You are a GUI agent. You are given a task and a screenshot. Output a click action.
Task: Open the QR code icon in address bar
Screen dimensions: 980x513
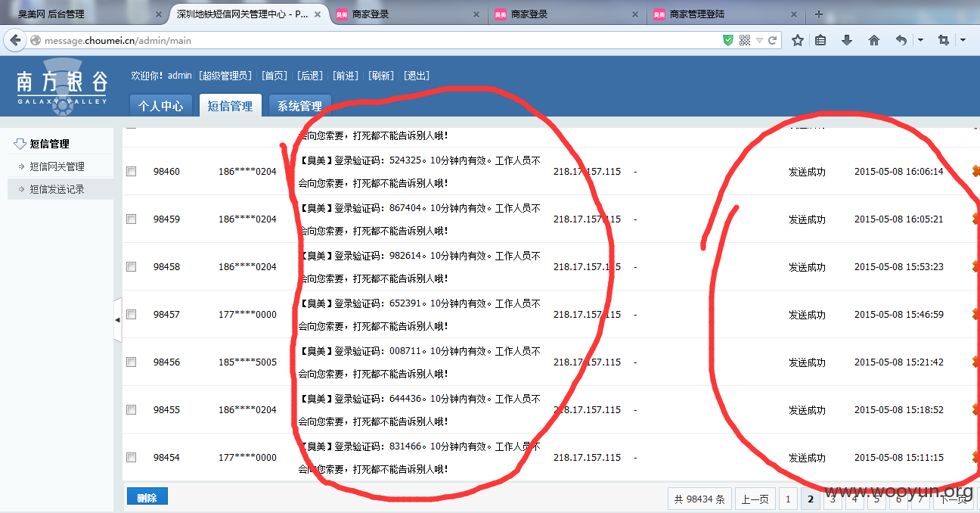[745, 40]
